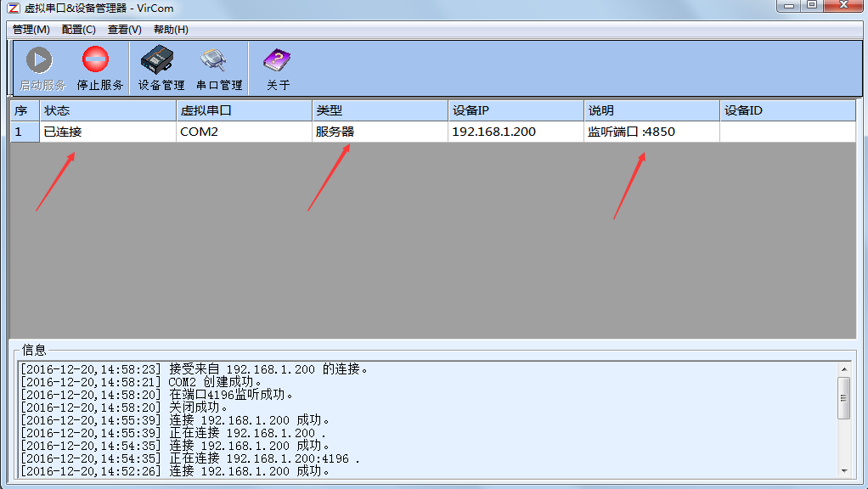
Task: Click the Stop Service (停止服务) toolbar icon
Action: click(96, 60)
